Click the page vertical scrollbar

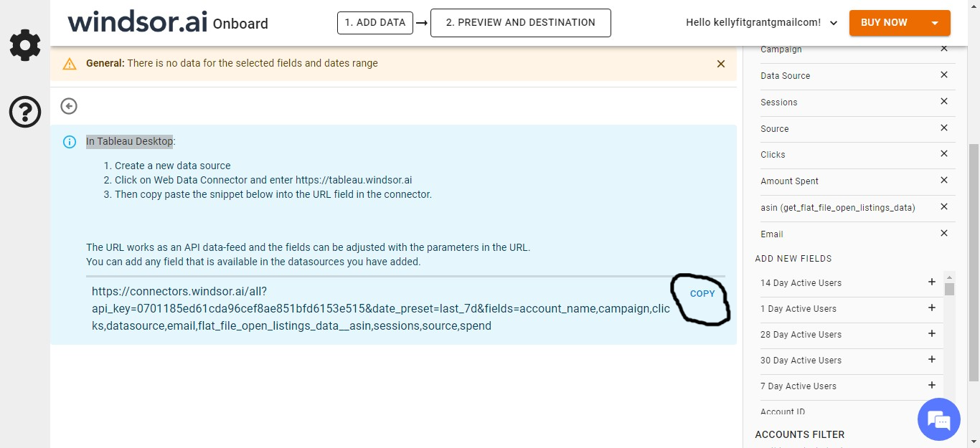click(x=974, y=262)
